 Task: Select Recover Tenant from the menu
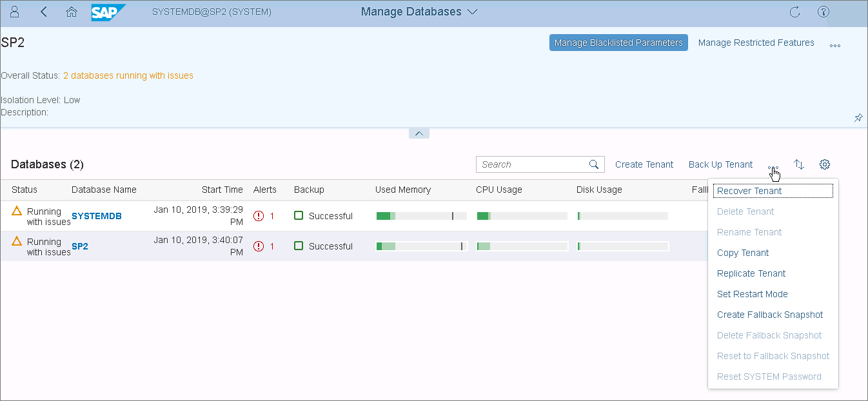tap(749, 191)
